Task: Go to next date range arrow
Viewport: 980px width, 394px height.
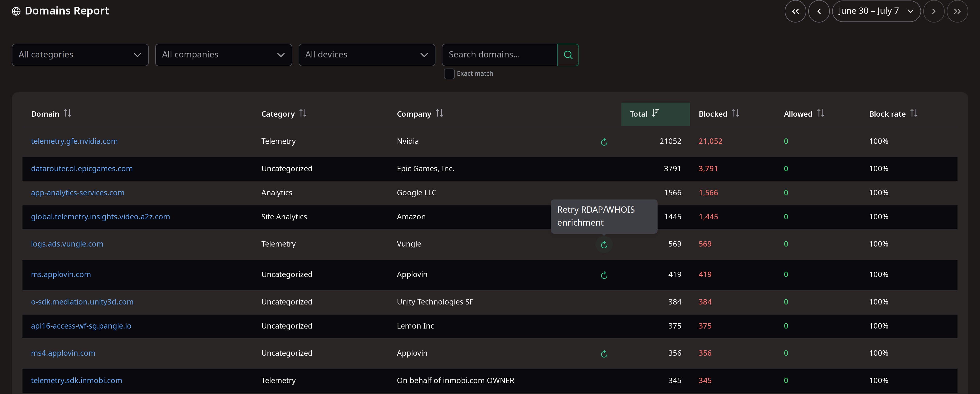Action: pos(934,11)
